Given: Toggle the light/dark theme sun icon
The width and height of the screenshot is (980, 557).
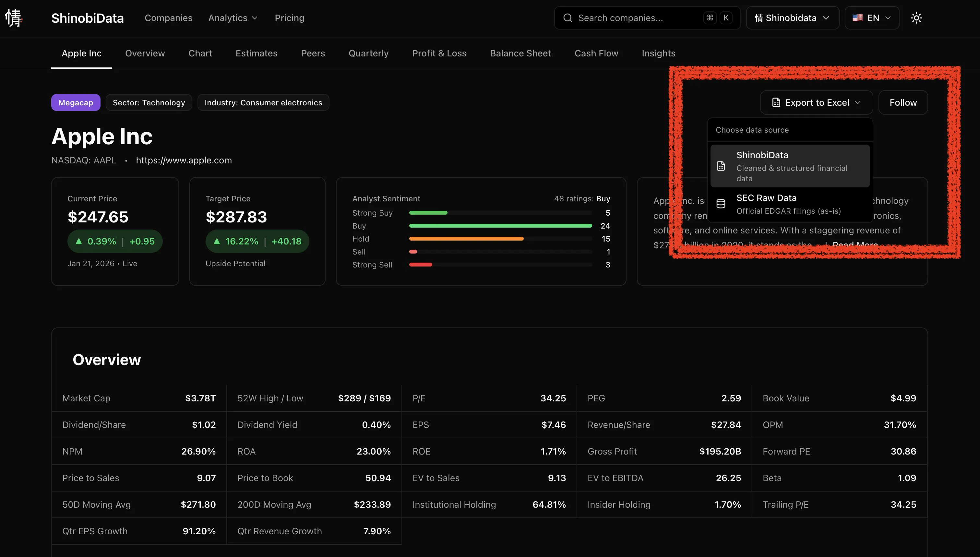Looking at the screenshot, I should pyautogui.click(x=916, y=18).
